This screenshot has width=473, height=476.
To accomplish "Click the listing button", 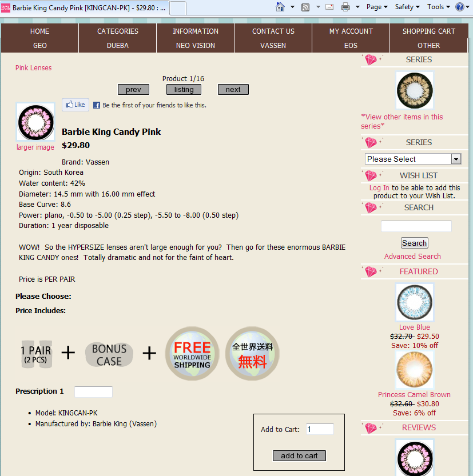I will point(184,90).
